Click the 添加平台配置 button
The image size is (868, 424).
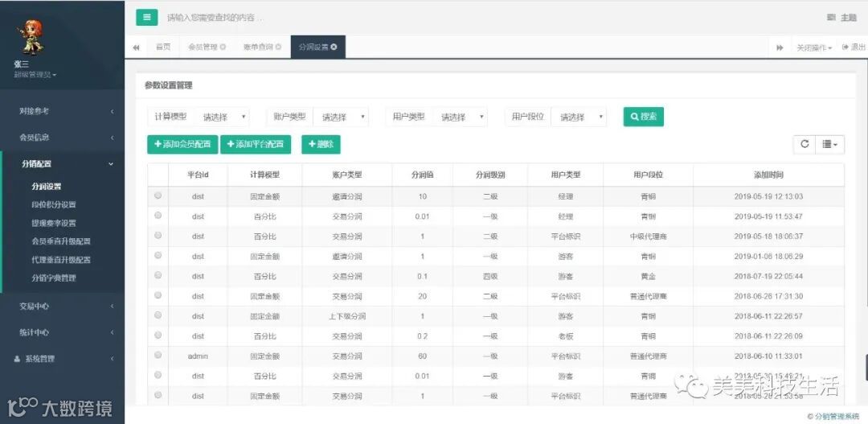click(x=256, y=145)
